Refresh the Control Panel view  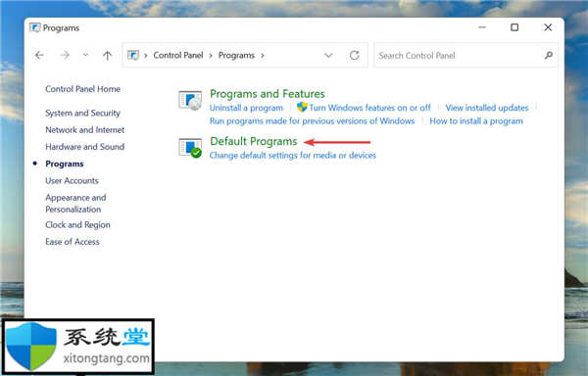coord(355,56)
